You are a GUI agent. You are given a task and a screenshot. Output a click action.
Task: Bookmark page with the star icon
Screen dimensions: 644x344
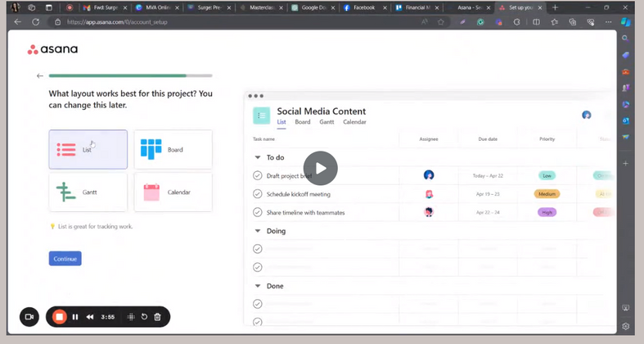point(441,22)
